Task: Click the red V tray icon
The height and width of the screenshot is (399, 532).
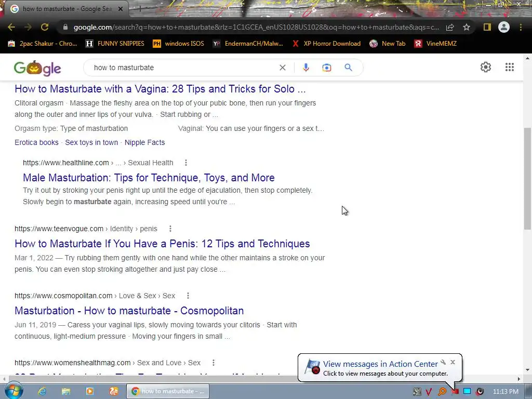Action: pos(429,392)
